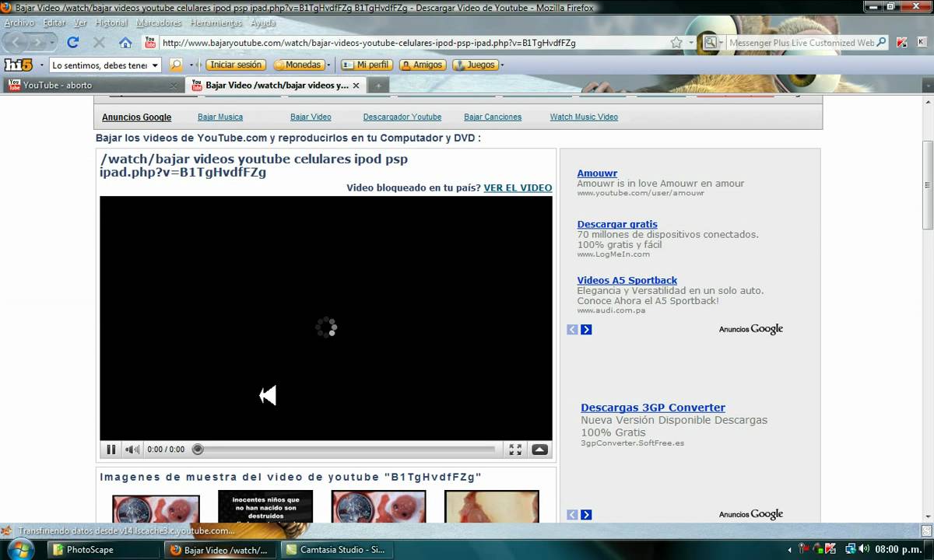Open the back/forward history dropdown arrow
Screen dimensions: 934x560
53,44
